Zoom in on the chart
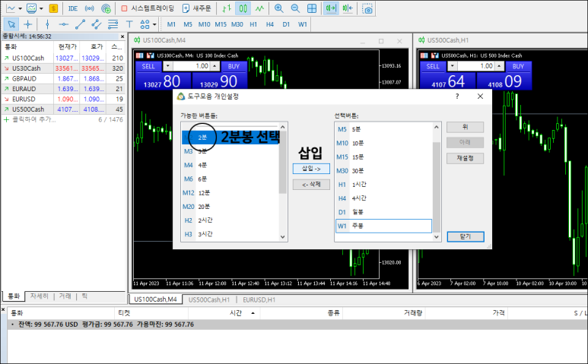This screenshot has width=588, height=364. [x=278, y=8]
